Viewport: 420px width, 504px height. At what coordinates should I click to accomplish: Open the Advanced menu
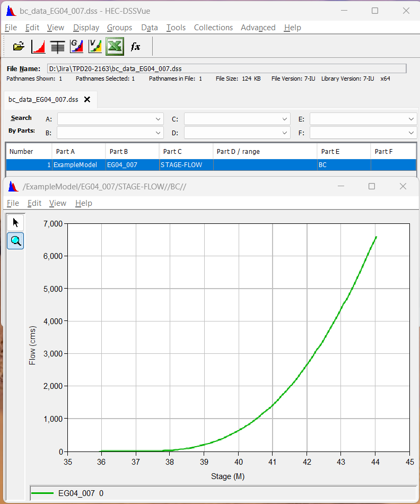coord(258,28)
